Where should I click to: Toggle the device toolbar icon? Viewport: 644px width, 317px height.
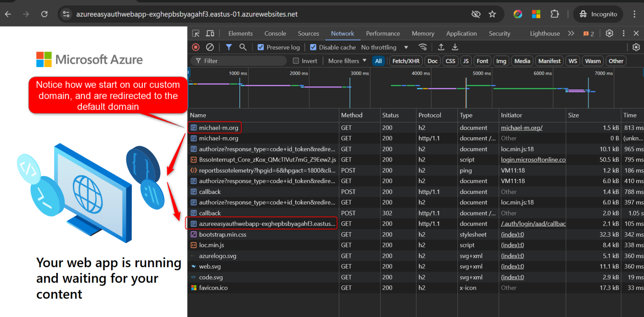coord(210,34)
